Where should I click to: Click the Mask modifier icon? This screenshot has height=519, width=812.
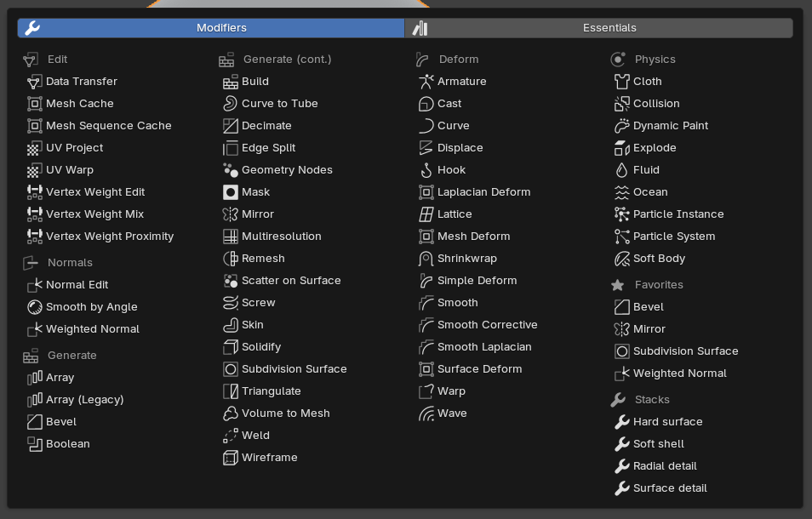tap(230, 192)
